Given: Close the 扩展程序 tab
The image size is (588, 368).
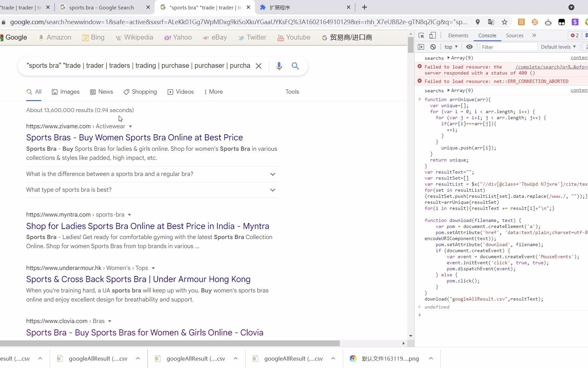Looking at the screenshot, I should pyautogui.click(x=349, y=7).
